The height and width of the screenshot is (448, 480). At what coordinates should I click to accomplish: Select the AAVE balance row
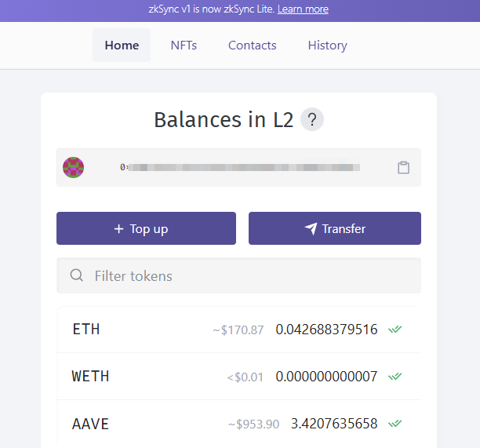[x=157, y=424]
